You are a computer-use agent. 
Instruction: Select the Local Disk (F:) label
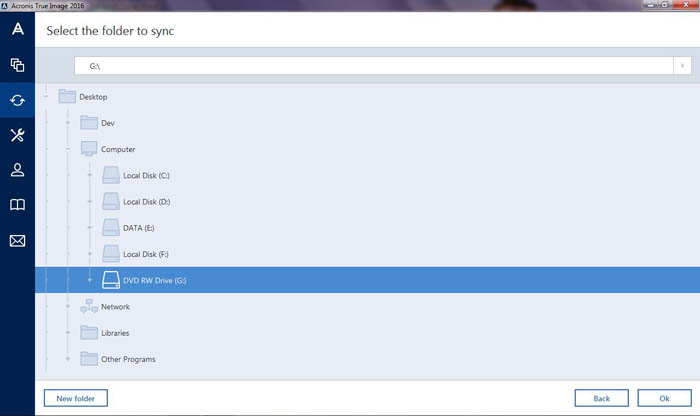point(146,254)
